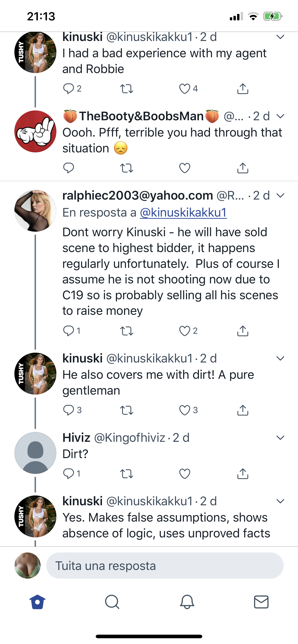Open Direct Messages envelope tab
Image resolution: width=298 pixels, height=644 pixels.
tap(261, 602)
